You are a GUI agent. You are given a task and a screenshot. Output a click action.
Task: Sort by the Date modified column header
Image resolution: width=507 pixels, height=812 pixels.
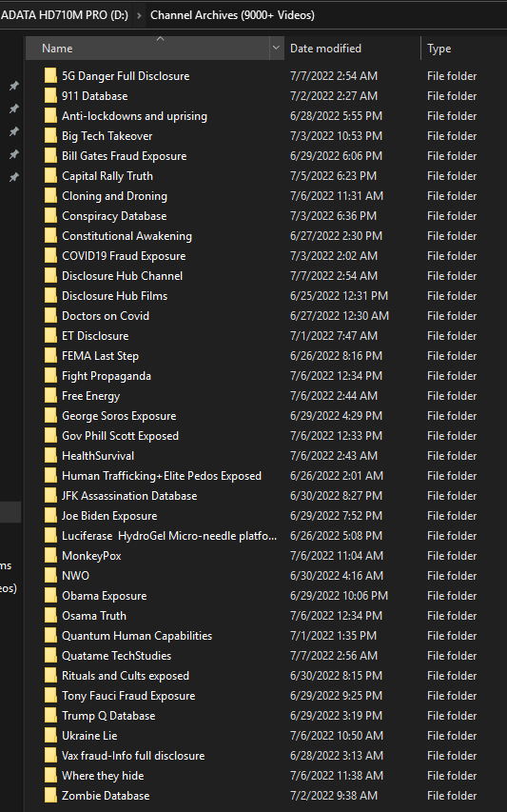325,49
